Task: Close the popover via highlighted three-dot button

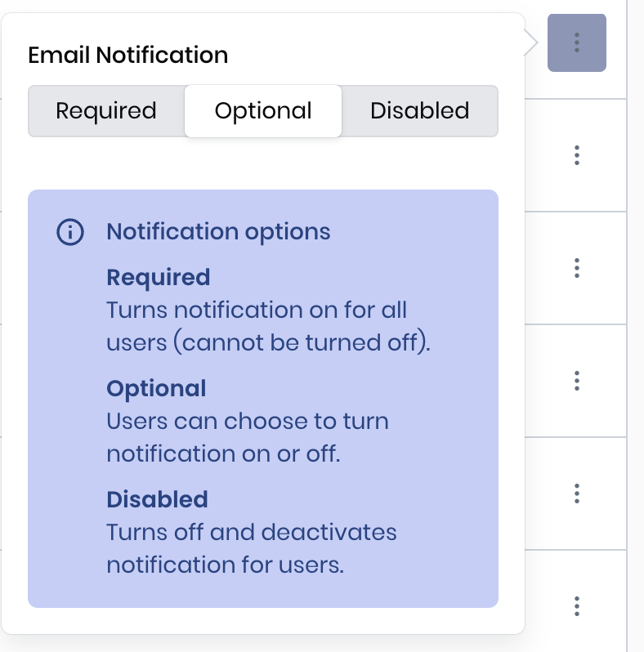Action: click(577, 42)
